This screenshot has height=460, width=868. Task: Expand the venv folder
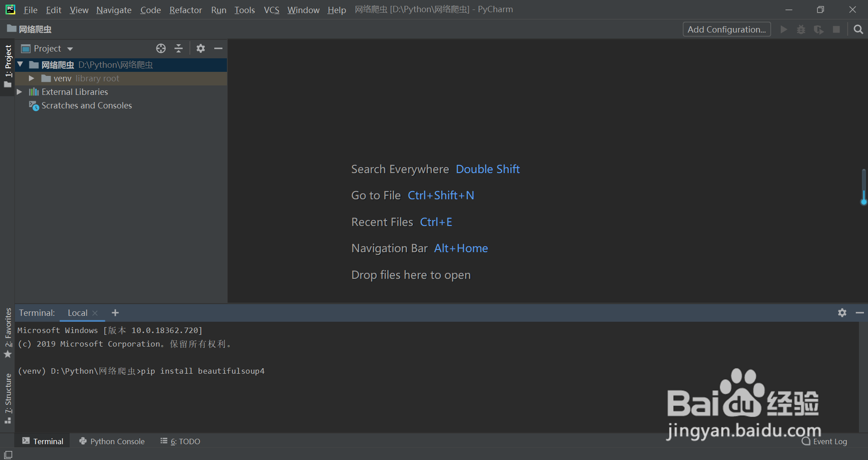[31, 79]
